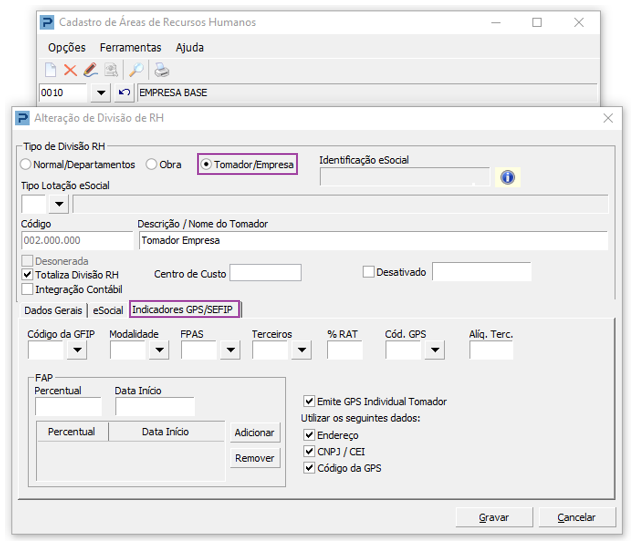Click the undo arrow icon beside code 0010

[x=124, y=93]
